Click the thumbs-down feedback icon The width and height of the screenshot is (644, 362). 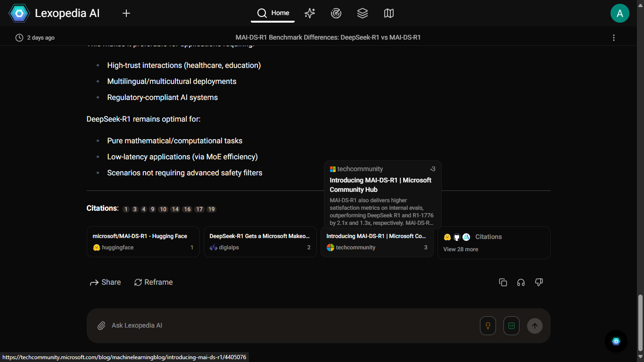point(539,282)
